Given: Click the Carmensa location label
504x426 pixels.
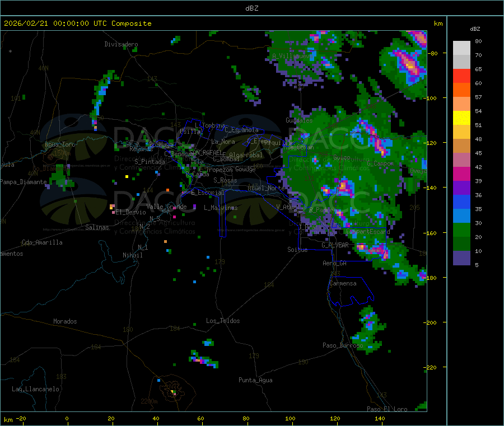Looking at the screenshot, I should [x=343, y=284].
